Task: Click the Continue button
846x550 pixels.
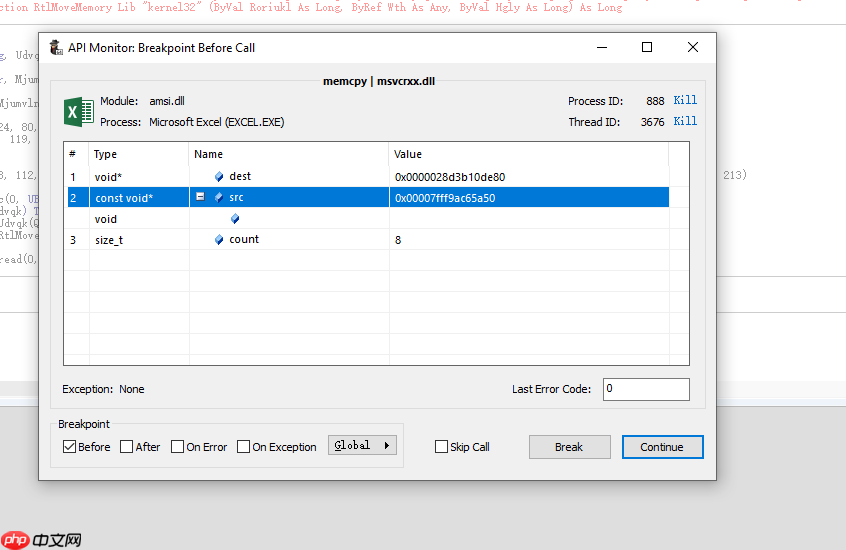Action: [662, 447]
